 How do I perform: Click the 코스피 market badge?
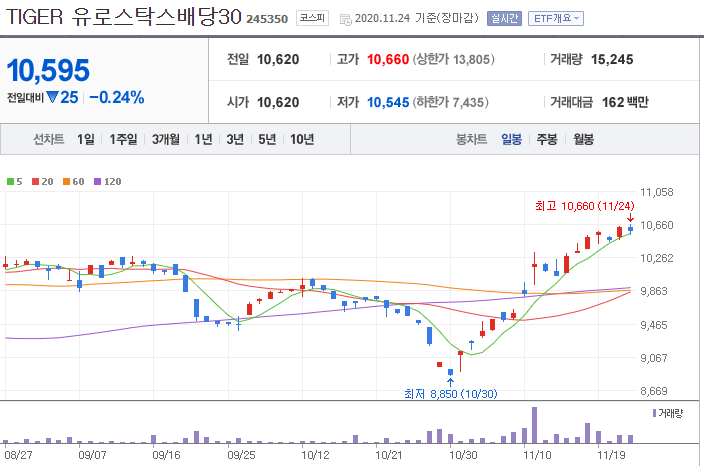pyautogui.click(x=312, y=18)
